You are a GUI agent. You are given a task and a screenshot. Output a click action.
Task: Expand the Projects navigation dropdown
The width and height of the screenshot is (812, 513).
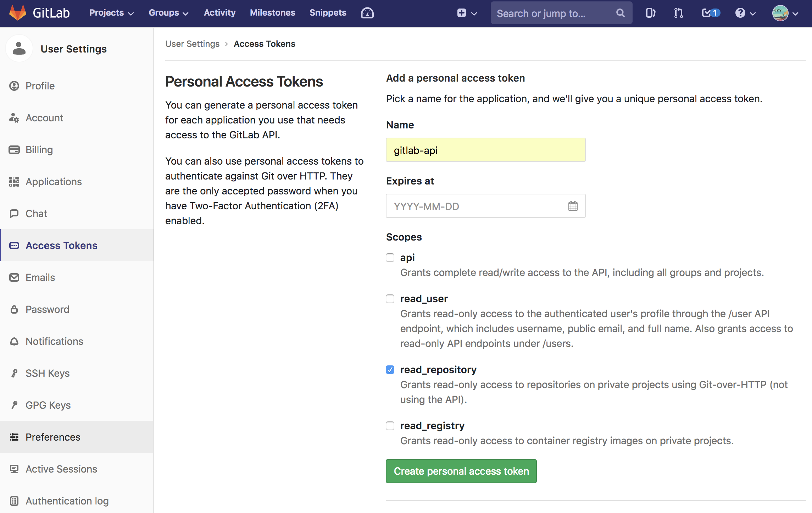pyautogui.click(x=111, y=13)
